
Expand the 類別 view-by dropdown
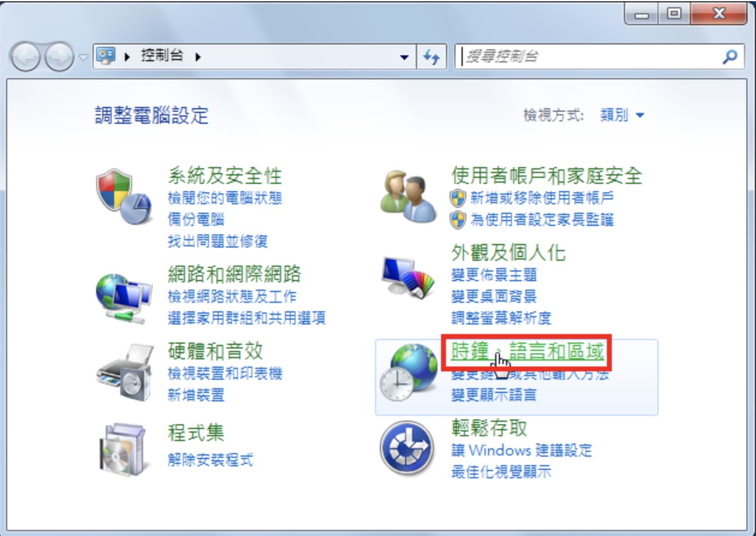pyautogui.click(x=622, y=115)
